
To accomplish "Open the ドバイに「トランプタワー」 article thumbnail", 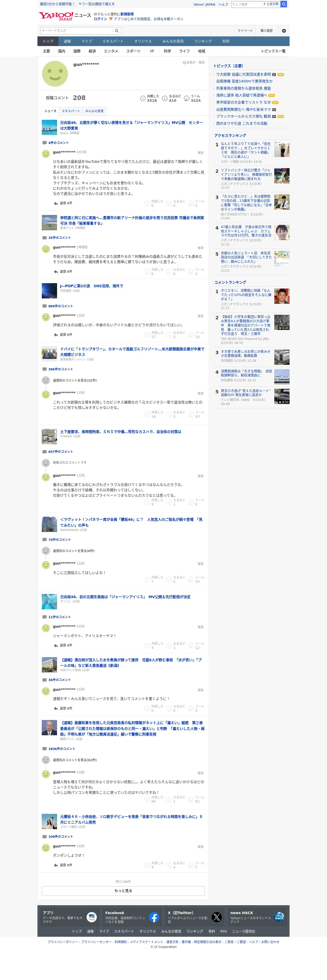I will (x=49, y=354).
